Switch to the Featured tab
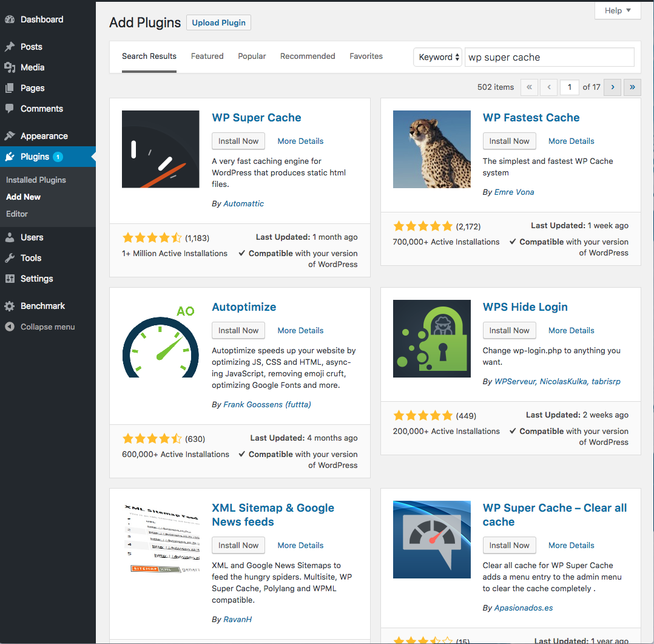Image resolution: width=654 pixels, height=644 pixels. (207, 56)
